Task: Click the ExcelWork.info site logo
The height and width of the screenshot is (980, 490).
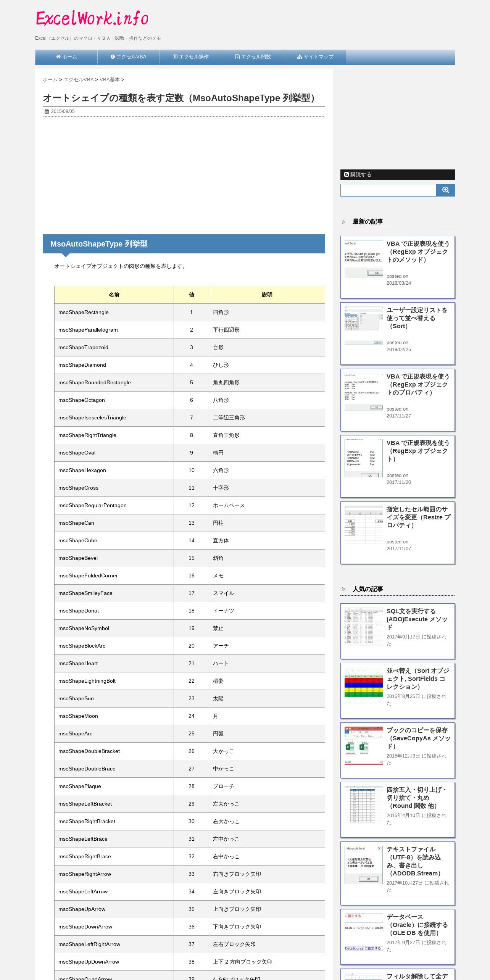Action: 92,18
